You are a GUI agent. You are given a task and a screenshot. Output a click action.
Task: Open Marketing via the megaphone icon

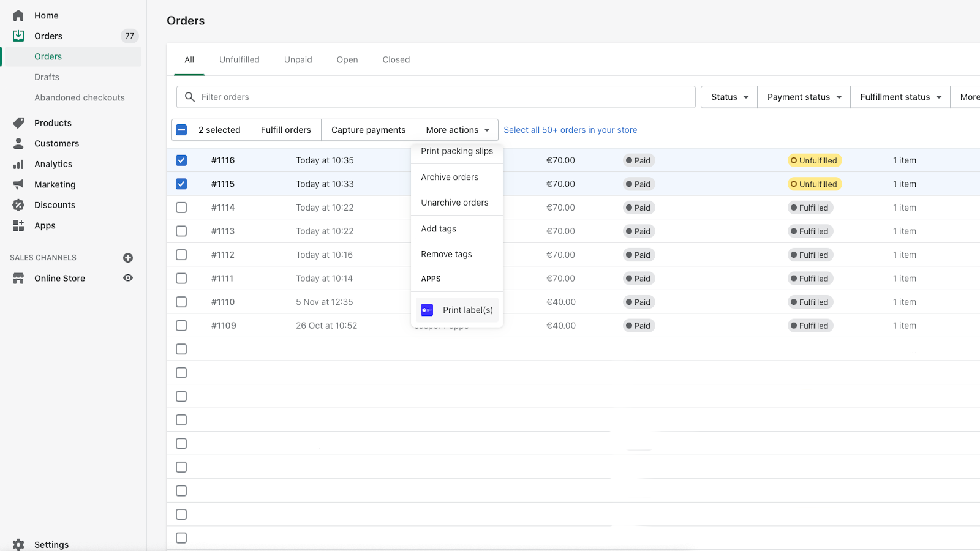tap(18, 184)
